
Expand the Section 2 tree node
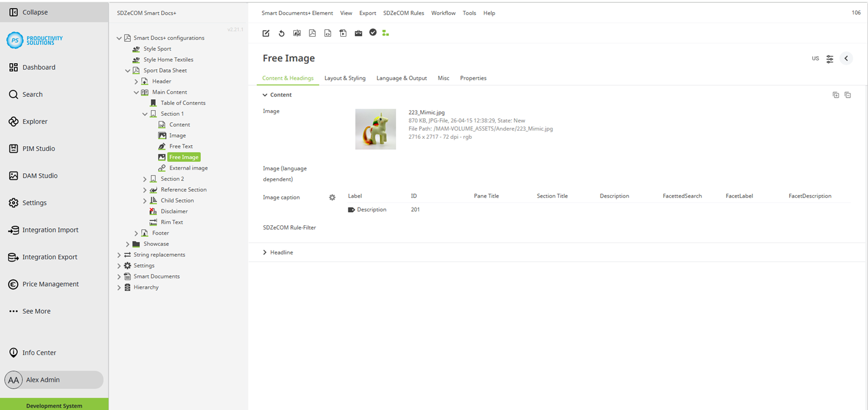(145, 179)
